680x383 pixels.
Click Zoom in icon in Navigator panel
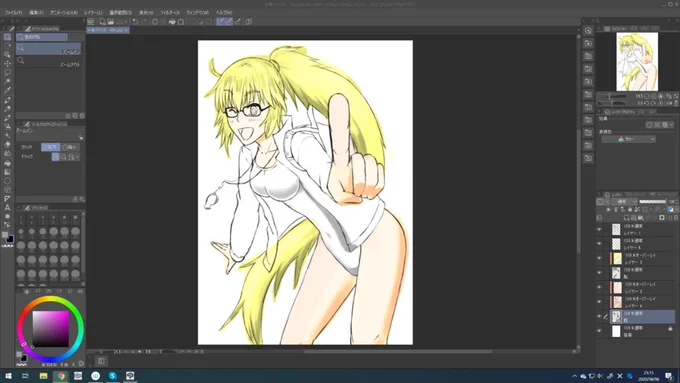[x=654, y=96]
